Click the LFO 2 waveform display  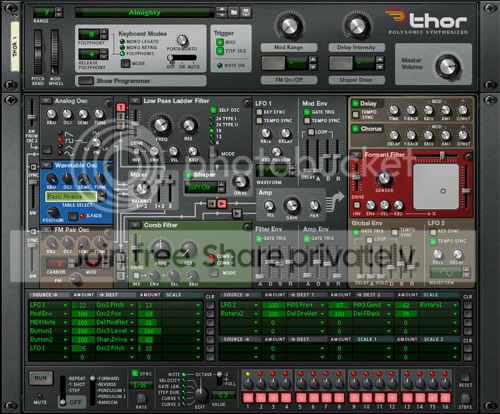447,273
